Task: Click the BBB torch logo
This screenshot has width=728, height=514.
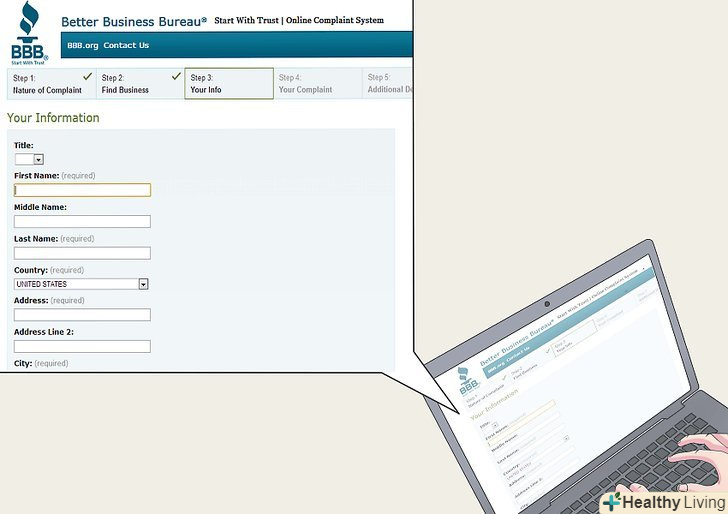Action: 29,33
